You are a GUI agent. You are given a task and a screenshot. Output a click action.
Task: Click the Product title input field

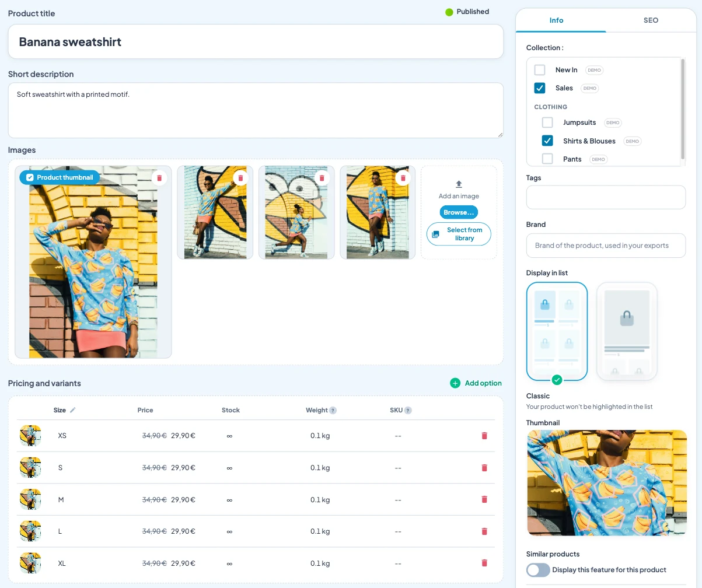point(256,41)
